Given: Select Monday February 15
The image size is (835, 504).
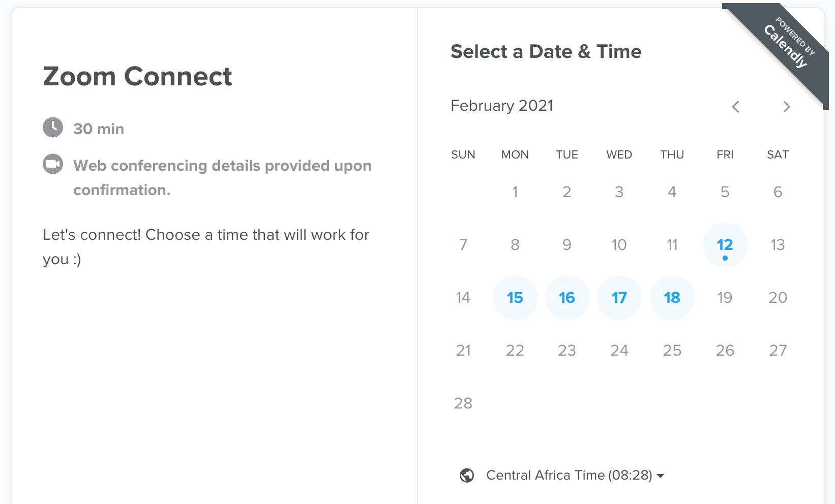Looking at the screenshot, I should pyautogui.click(x=515, y=298).
